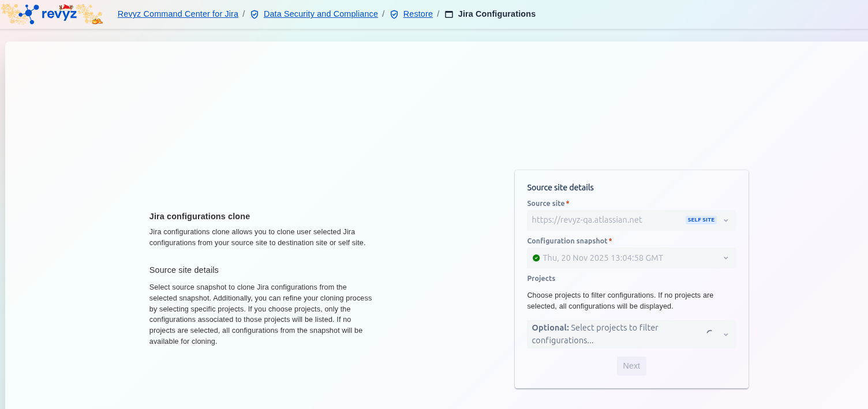The image size is (868, 409).
Task: Expand the Source site dropdown chevron
Action: pos(726,220)
